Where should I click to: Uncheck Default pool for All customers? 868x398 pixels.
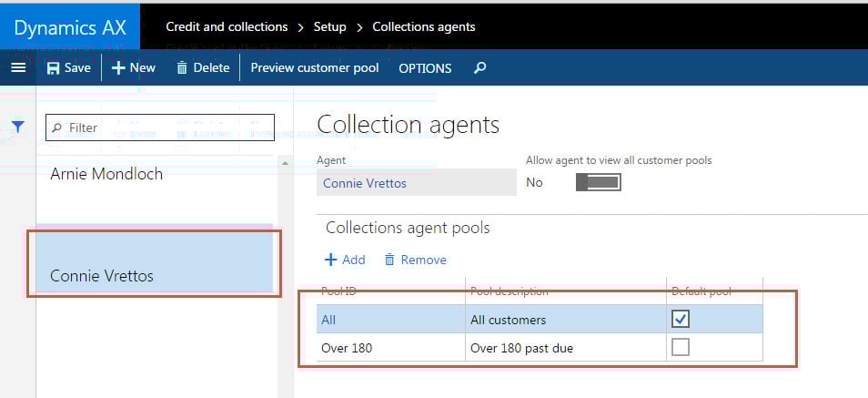(680, 319)
